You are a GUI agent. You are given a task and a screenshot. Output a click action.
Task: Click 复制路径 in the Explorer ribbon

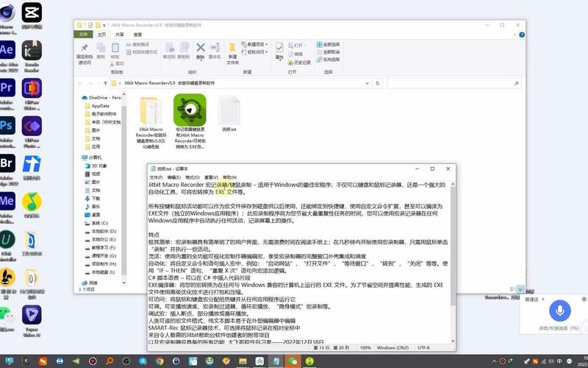[x=138, y=44]
